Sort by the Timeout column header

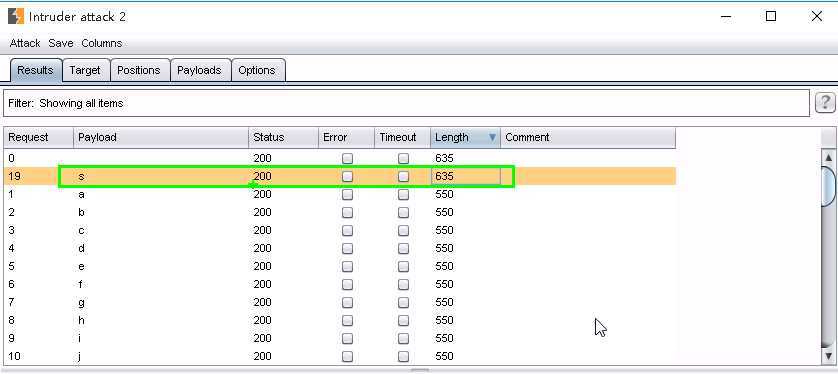point(402,138)
